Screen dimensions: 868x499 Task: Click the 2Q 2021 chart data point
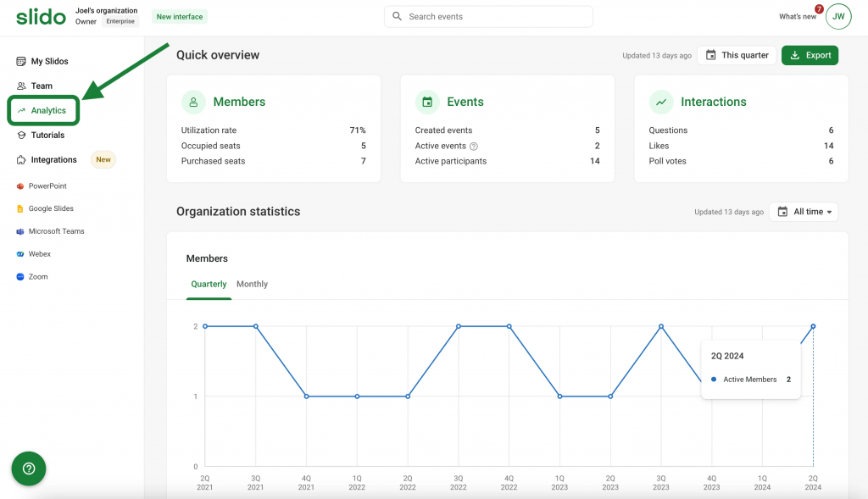click(205, 326)
